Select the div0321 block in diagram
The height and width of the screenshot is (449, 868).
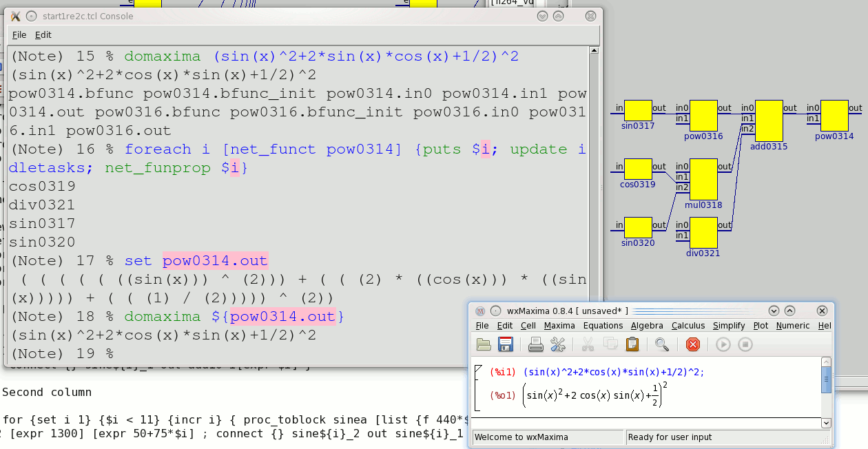tap(703, 233)
